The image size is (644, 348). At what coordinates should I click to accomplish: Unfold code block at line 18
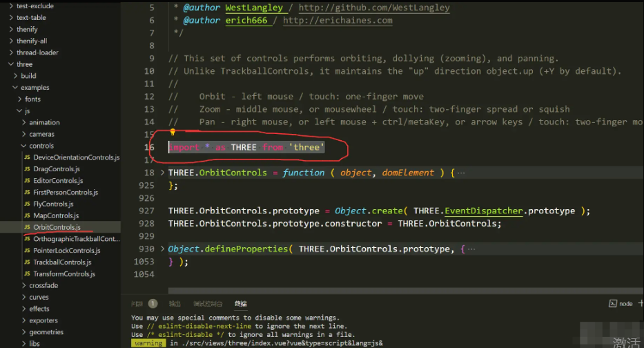click(162, 173)
